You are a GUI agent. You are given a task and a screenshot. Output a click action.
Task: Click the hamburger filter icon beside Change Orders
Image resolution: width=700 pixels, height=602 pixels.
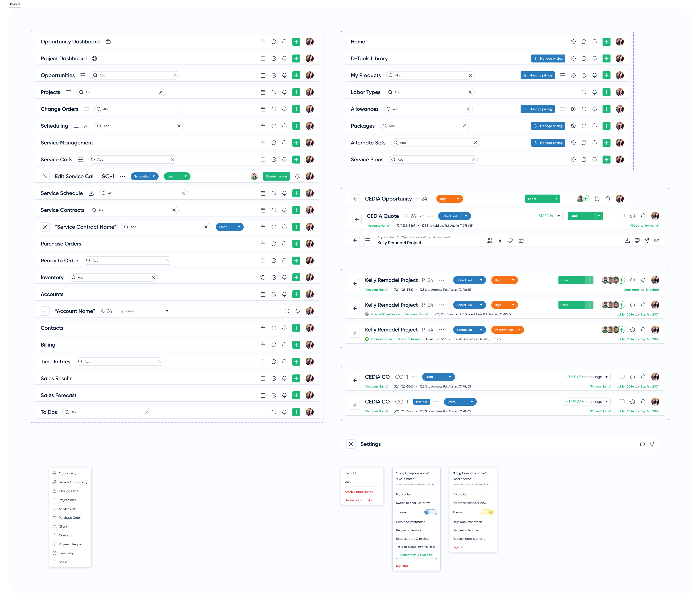[86, 109]
